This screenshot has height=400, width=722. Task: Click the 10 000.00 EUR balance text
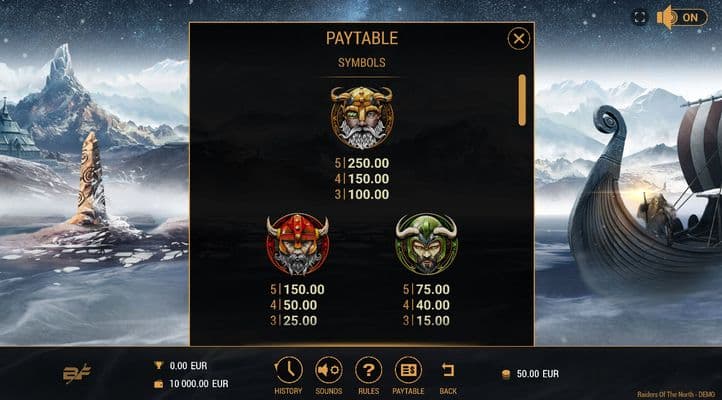click(x=198, y=384)
